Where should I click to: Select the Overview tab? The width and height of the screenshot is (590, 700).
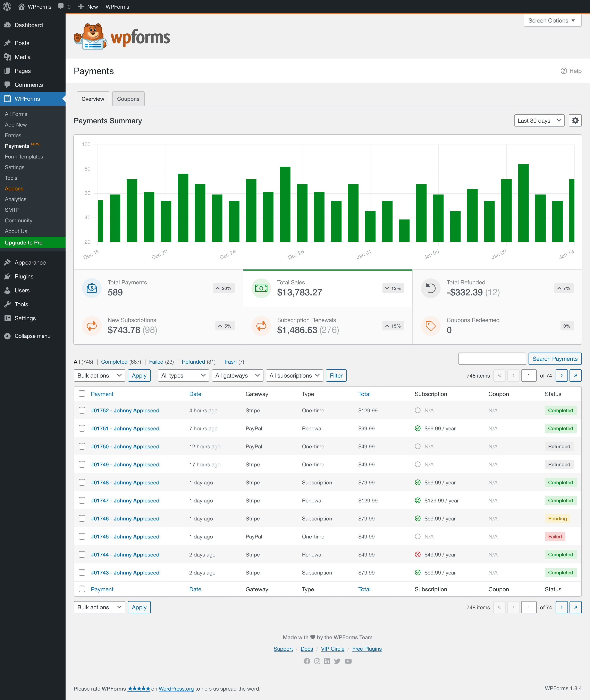point(93,99)
